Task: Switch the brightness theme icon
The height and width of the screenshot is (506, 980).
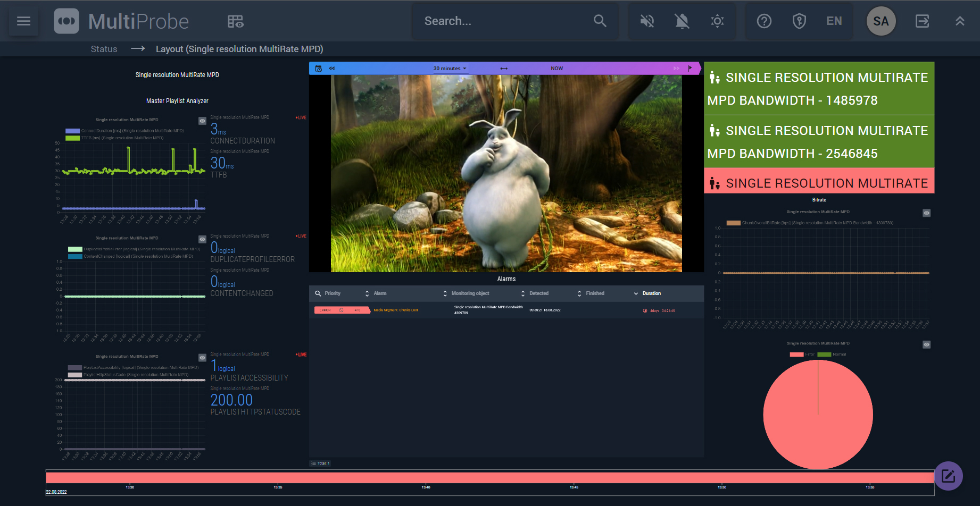Action: 717,21
